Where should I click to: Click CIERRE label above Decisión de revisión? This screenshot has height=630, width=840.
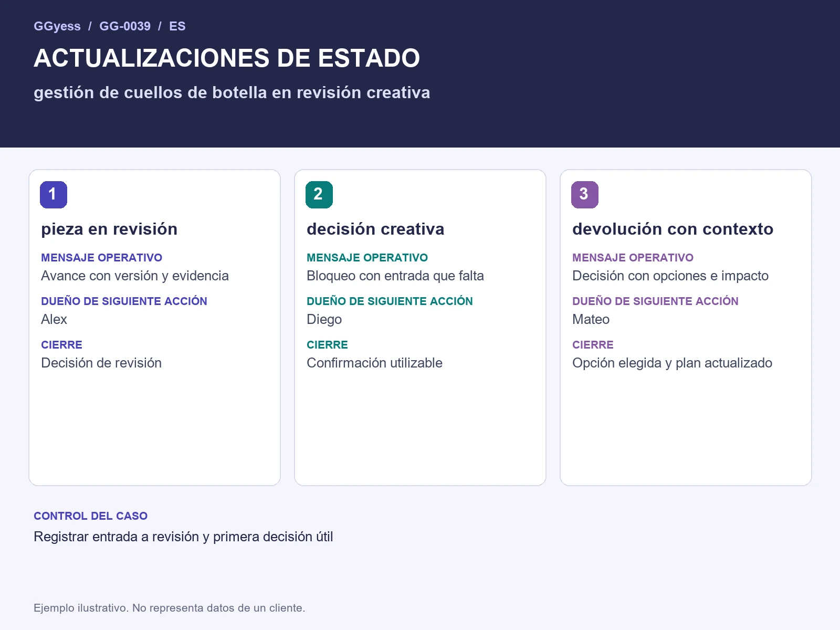(x=61, y=345)
